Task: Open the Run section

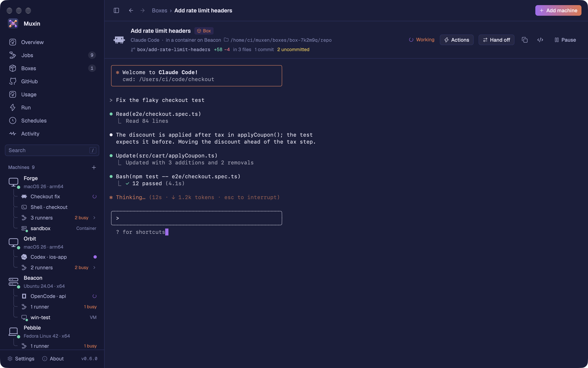Action: 52,108
